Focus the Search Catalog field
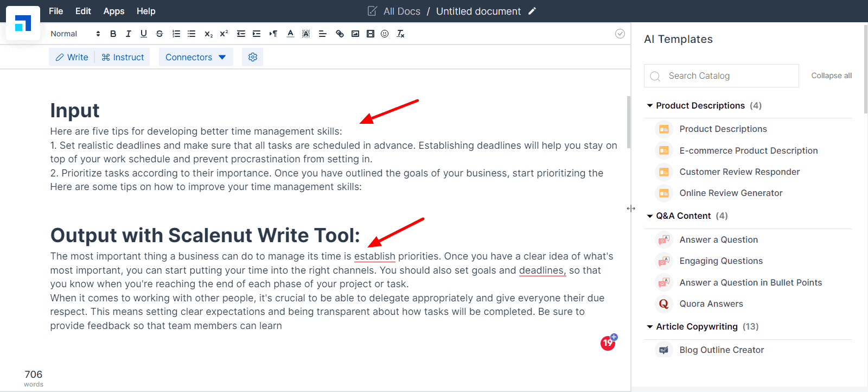 (722, 76)
